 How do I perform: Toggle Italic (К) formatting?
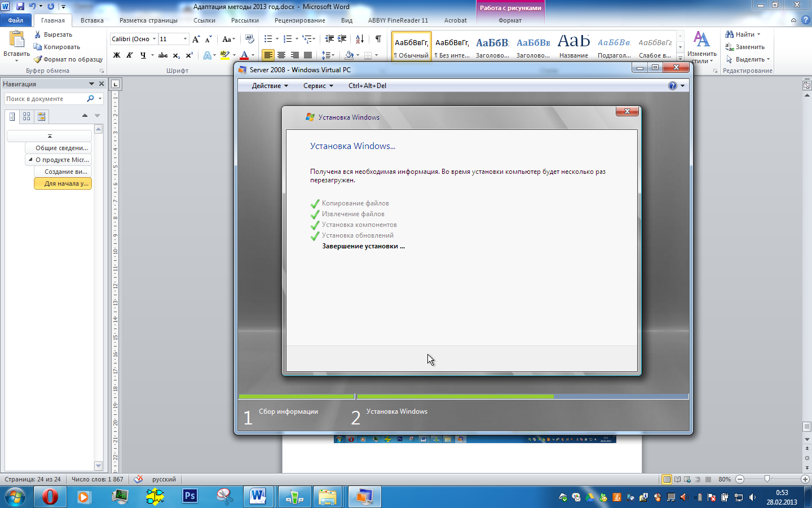130,55
